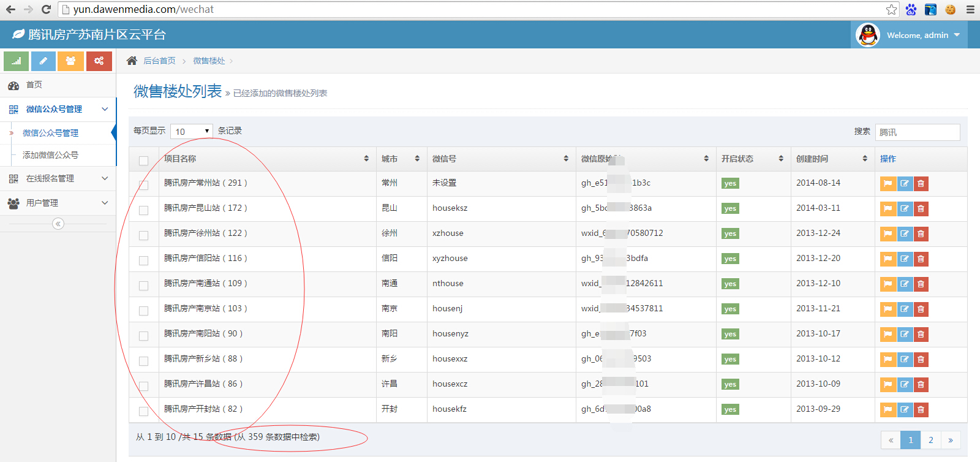Check the box for 腾讯房产新乡站
The width and height of the screenshot is (980, 462).
(143, 361)
